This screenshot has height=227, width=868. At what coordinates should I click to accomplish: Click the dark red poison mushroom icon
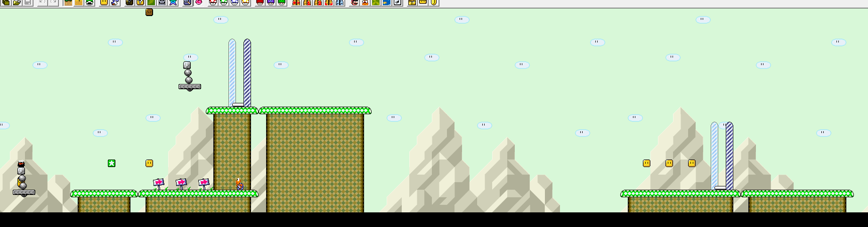[x=260, y=2]
